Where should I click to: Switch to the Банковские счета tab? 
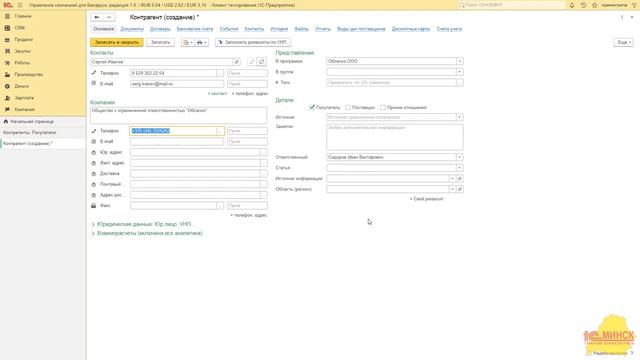point(195,29)
